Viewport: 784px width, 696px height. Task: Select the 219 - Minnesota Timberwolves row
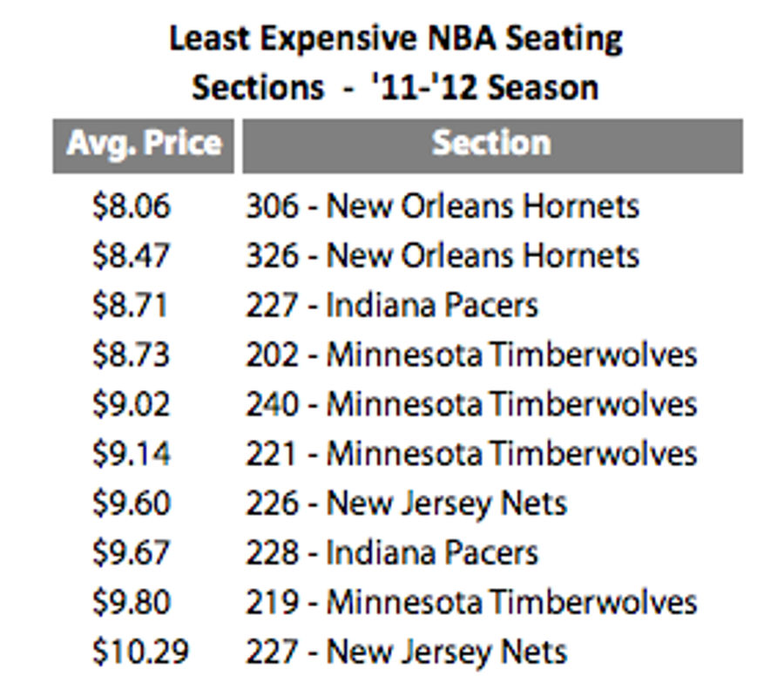pos(471,602)
